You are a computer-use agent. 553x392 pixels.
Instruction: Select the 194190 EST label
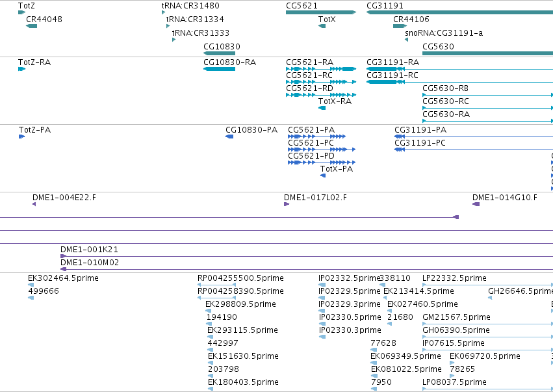pos(222,317)
